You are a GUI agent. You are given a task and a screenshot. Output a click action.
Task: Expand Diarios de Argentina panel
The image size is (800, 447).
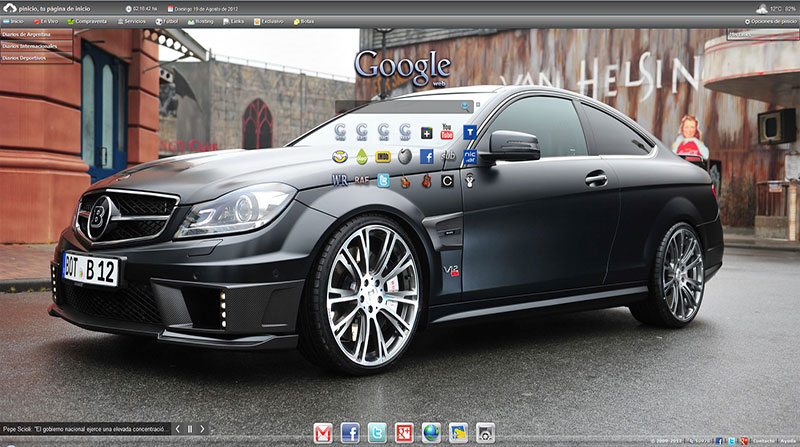[28, 34]
